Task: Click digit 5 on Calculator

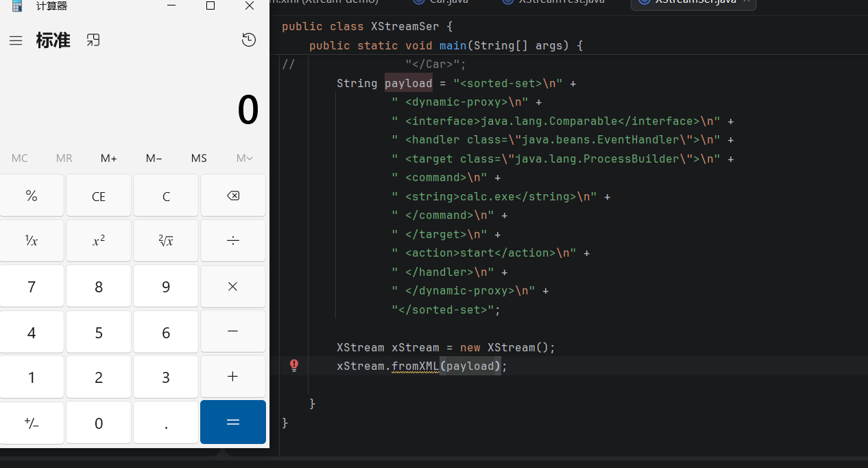Action: click(99, 331)
